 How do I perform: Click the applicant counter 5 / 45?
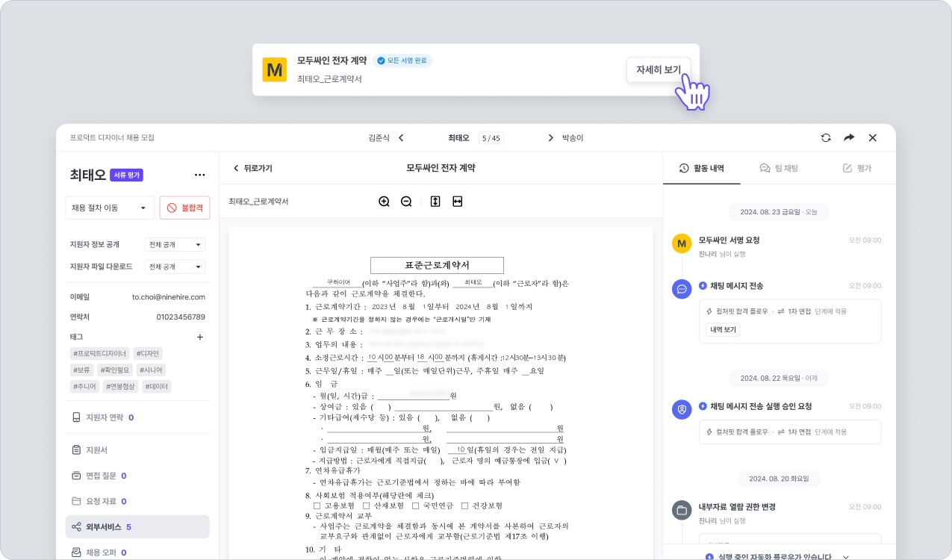point(491,138)
